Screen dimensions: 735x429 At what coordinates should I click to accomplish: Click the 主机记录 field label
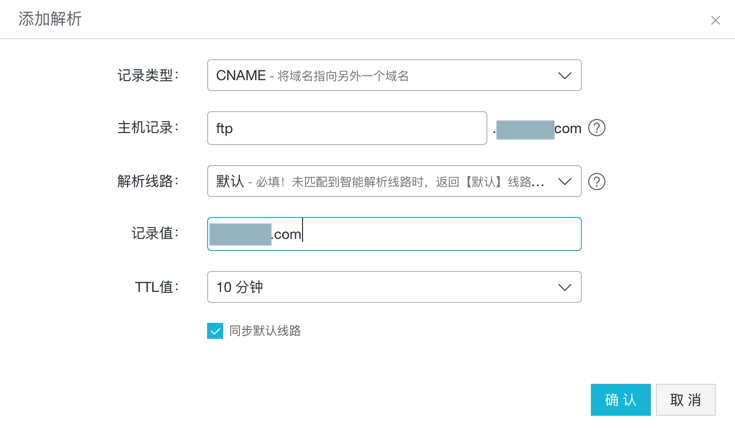pos(148,128)
